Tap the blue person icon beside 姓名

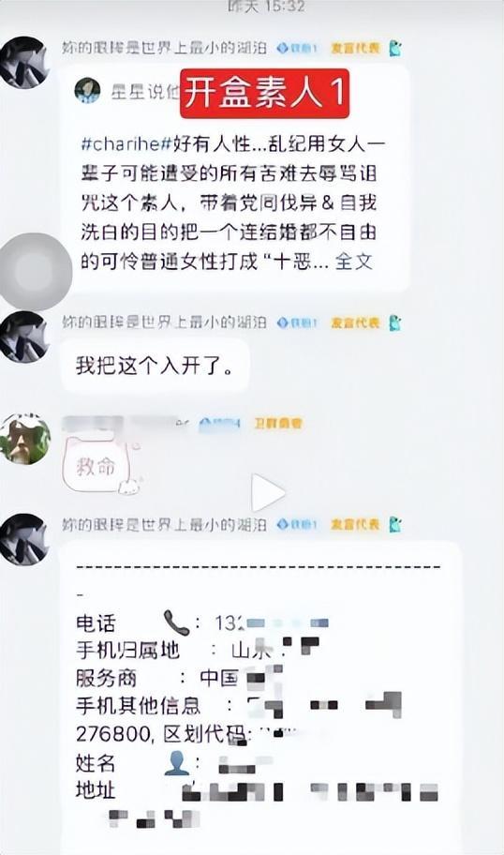pyautogui.click(x=176, y=763)
